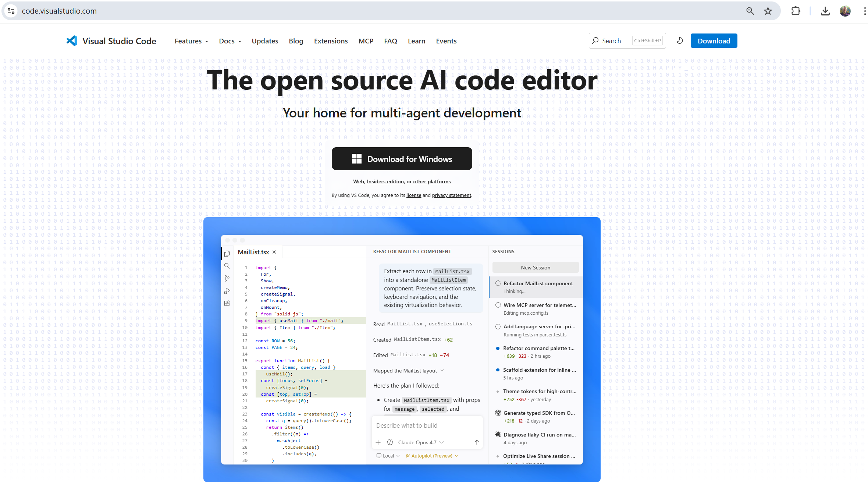This screenshot has height=484, width=868.
Task: Toggle the dark theme moon icon
Action: pyautogui.click(x=680, y=41)
